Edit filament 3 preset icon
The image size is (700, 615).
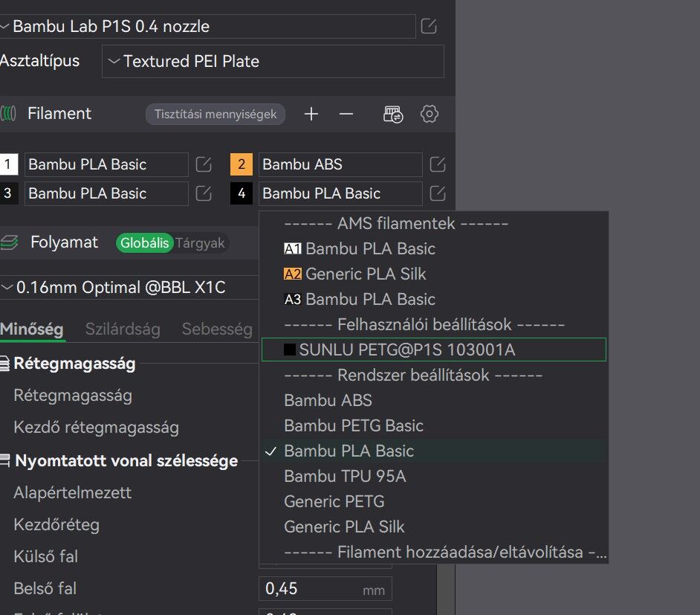[x=204, y=193]
